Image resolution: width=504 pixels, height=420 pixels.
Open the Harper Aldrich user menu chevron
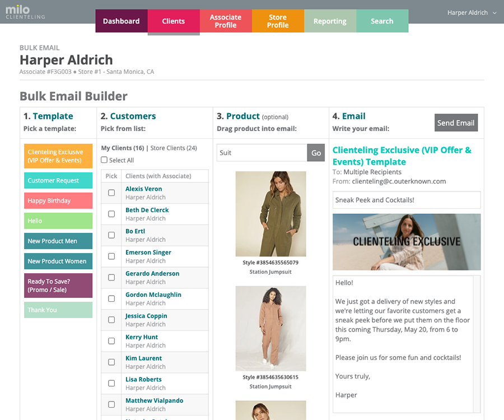click(x=494, y=13)
